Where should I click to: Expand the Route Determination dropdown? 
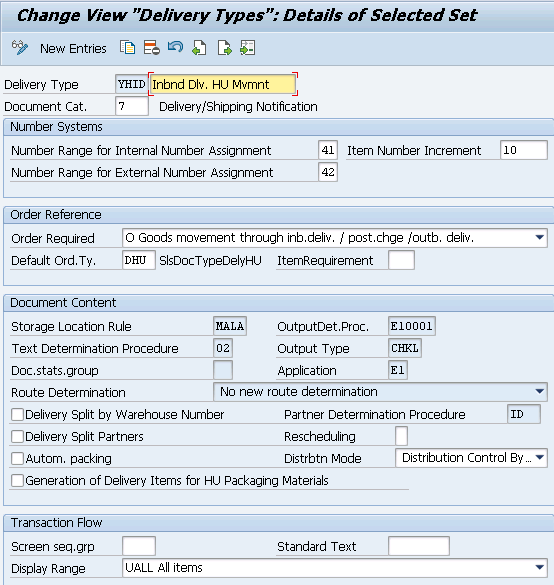539,391
